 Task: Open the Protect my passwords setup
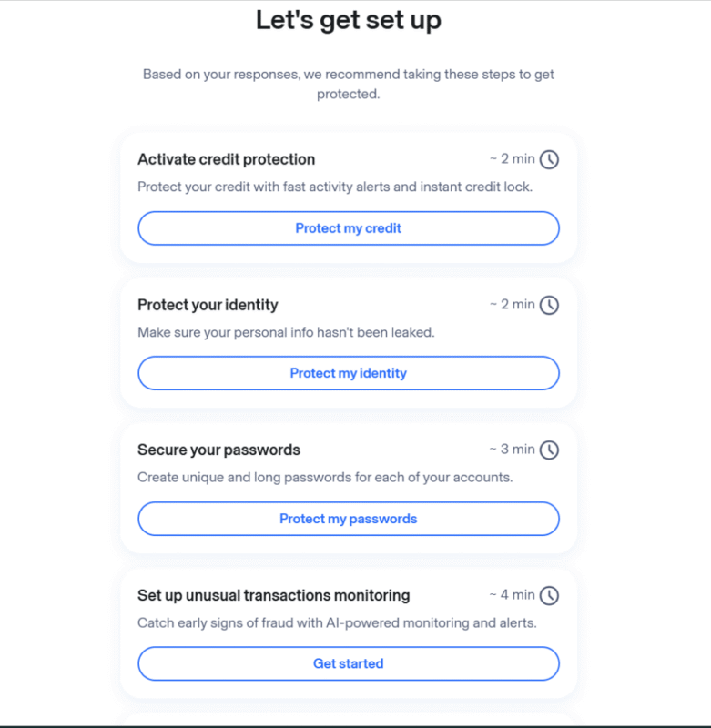point(348,519)
